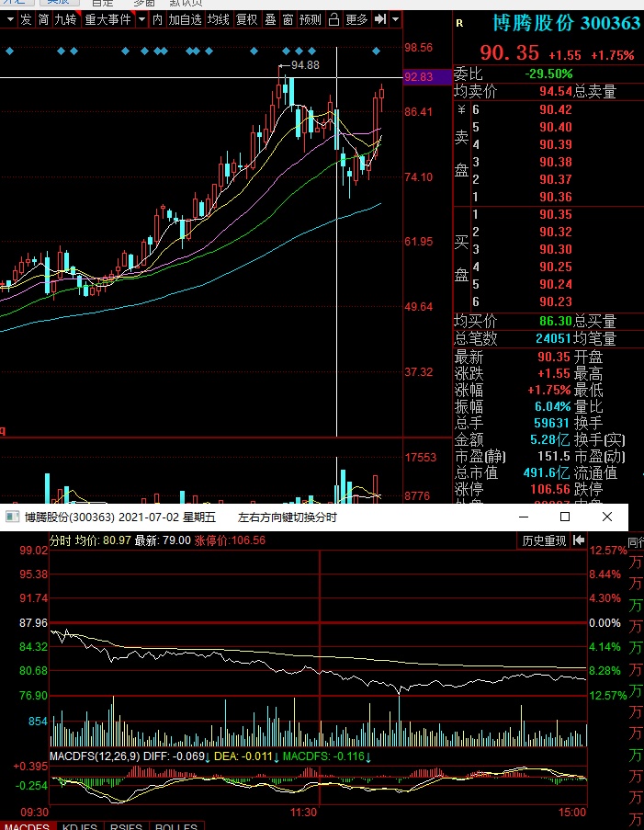The height and width of the screenshot is (830, 644).
Task: Click the 加自选 button
Action: (185, 19)
